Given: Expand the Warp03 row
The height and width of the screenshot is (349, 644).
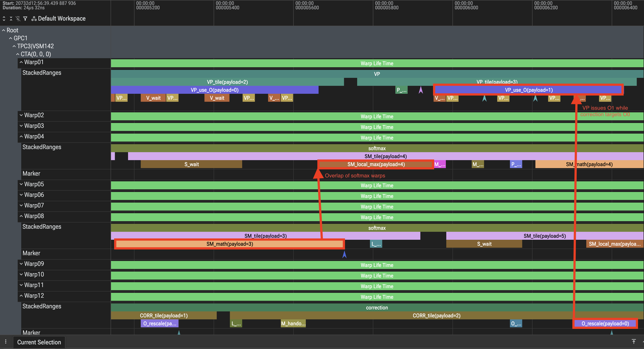Looking at the screenshot, I should [21, 126].
